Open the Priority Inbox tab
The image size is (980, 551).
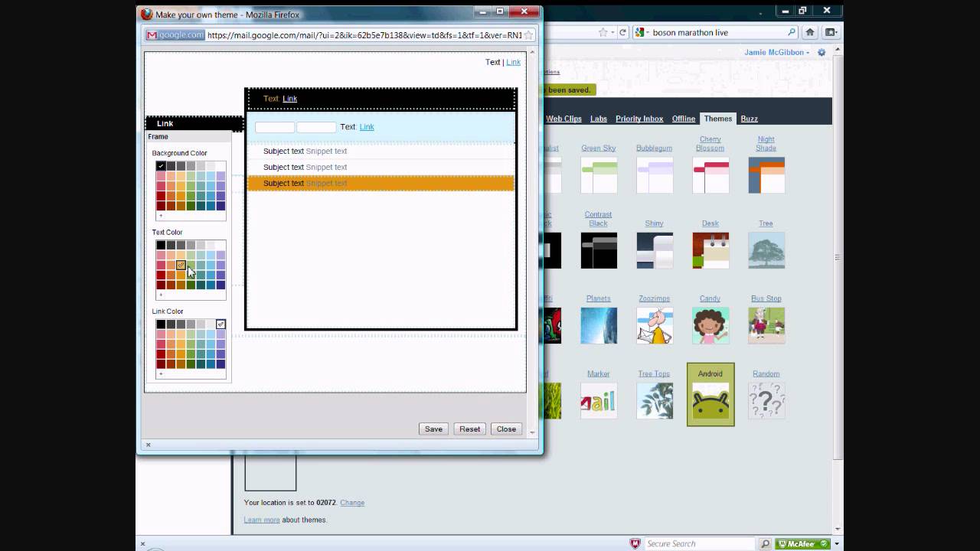[x=639, y=119]
